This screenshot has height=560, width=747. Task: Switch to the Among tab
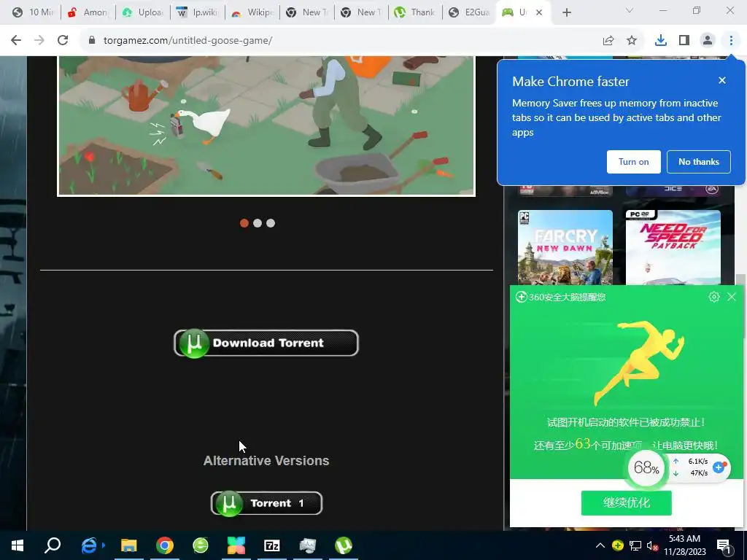[x=88, y=12]
